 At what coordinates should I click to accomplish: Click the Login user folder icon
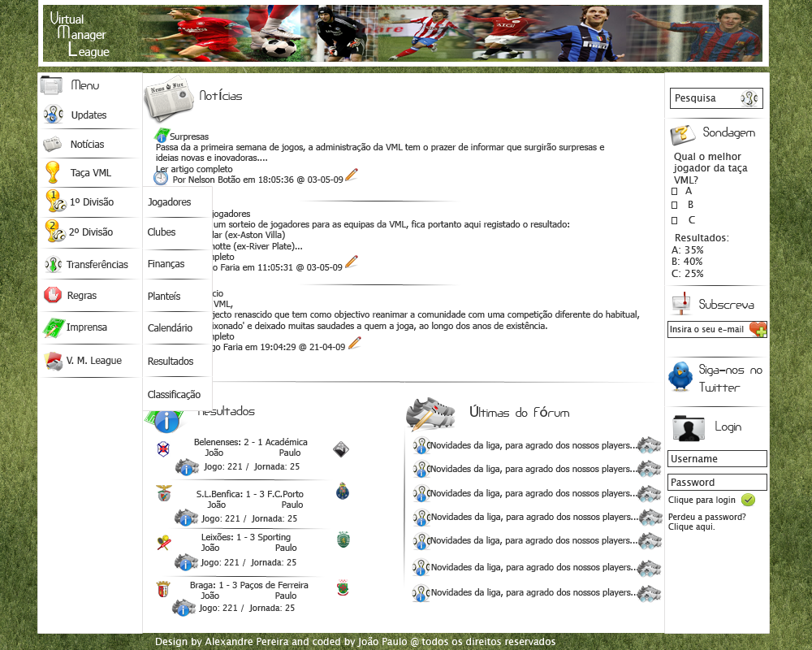(689, 428)
